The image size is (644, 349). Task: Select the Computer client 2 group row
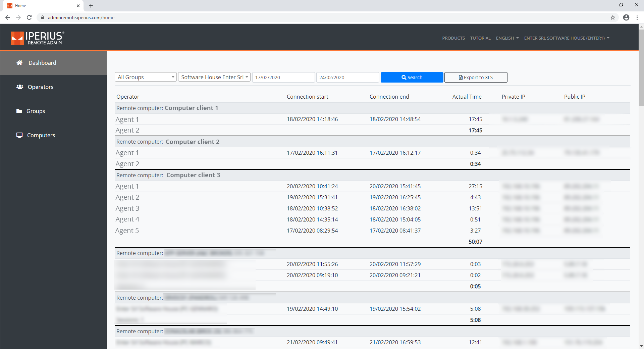(372, 142)
